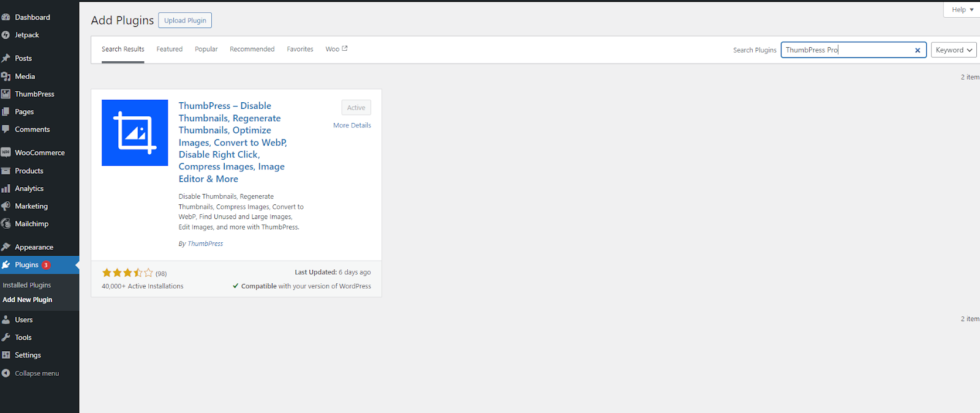Click the Mailchimp monkey icon
The width and height of the screenshot is (980, 413).
pyautogui.click(x=6, y=224)
